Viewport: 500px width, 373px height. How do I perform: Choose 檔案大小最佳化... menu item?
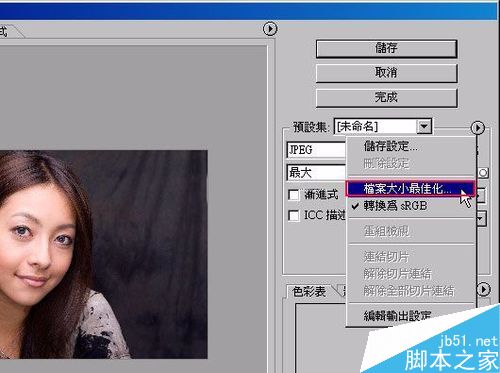coord(410,189)
